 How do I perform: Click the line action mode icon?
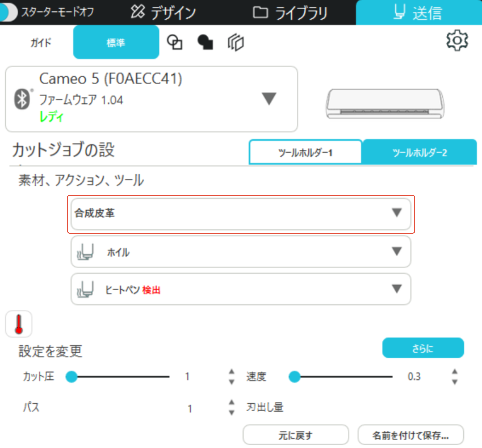(x=174, y=42)
